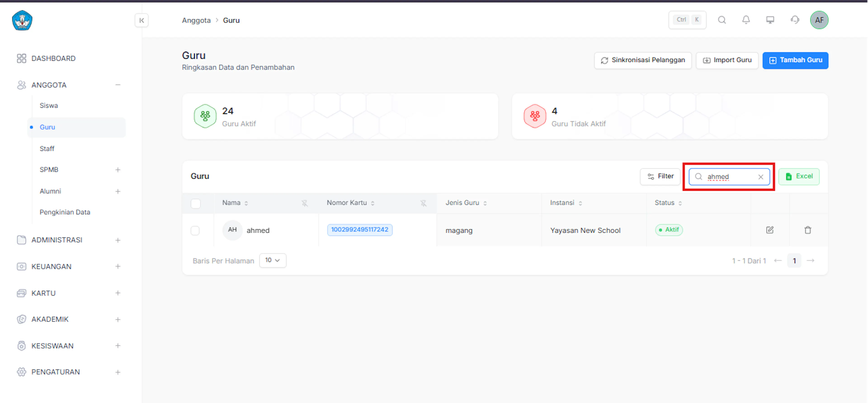Open the rows per page dropdown
Image resolution: width=868 pixels, height=403 pixels.
273,260
